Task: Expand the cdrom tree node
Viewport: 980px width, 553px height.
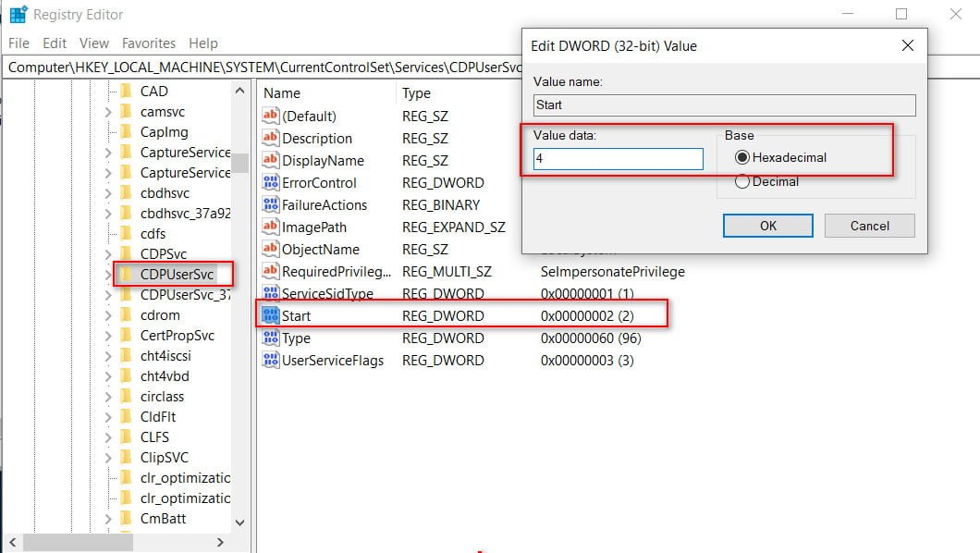Action: 108,315
